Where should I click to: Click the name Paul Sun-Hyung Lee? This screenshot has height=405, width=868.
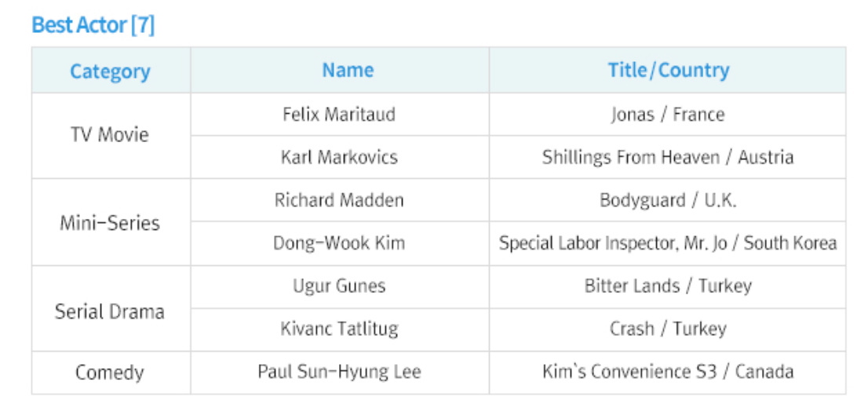[x=339, y=371]
